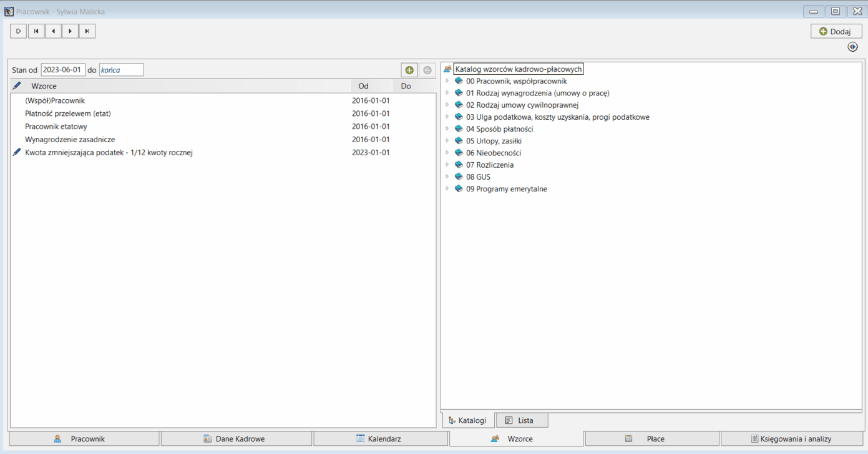Viewport: 868px width, 454px height.
Task: Select the (Współ)Pracownik row
Action: coord(223,100)
